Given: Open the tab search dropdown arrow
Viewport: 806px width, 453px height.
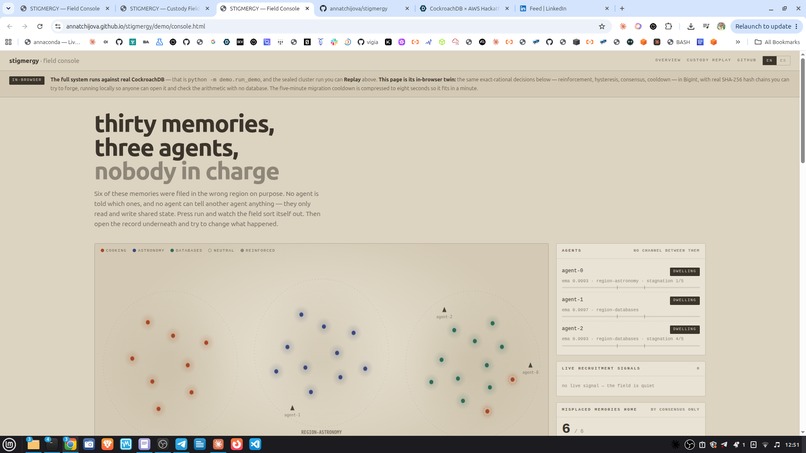Looking at the screenshot, I should [x=8, y=8].
